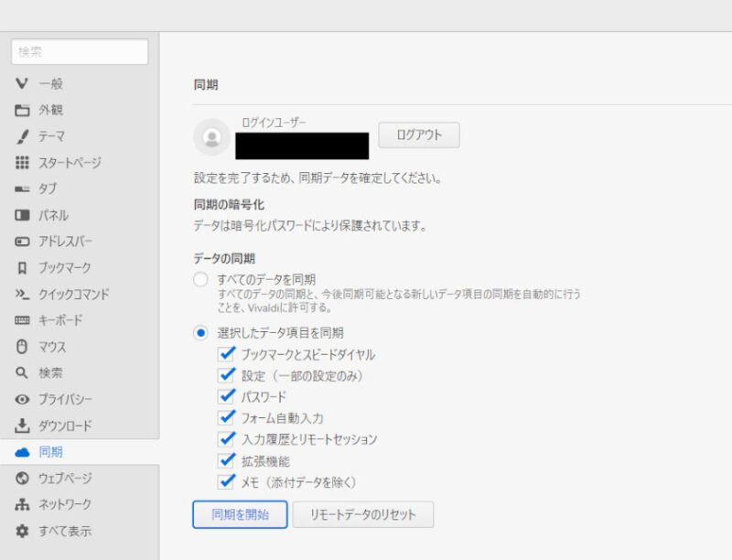Open 外観 settings section

(80, 110)
